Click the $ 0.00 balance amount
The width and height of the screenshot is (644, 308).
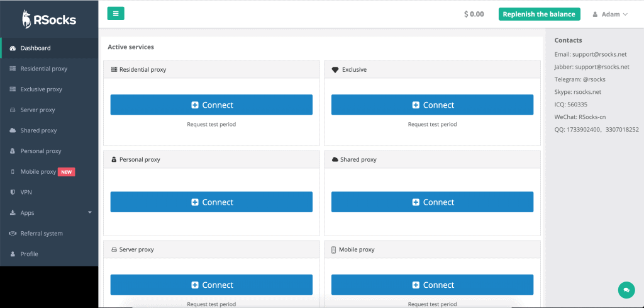point(474,14)
